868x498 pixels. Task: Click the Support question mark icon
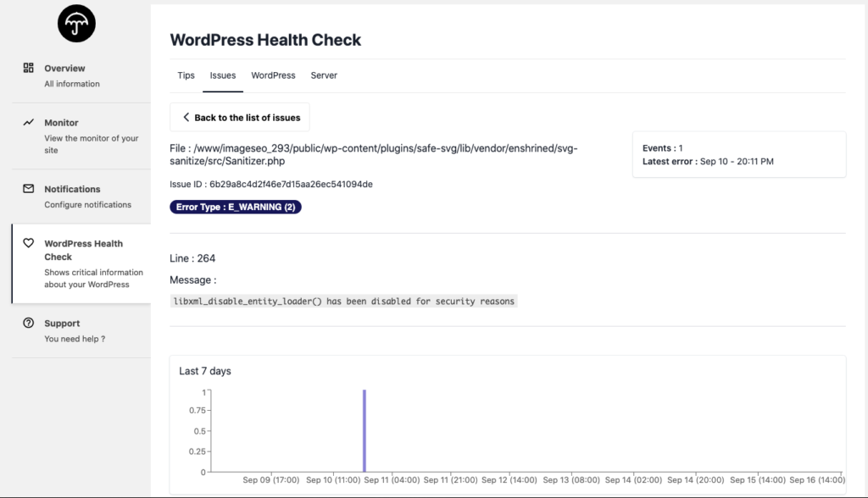point(28,324)
